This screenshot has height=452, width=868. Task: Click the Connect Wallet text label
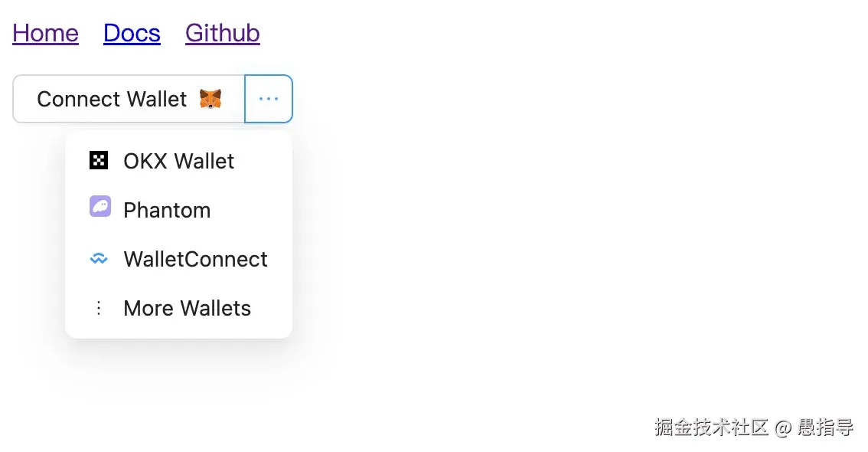(x=112, y=100)
